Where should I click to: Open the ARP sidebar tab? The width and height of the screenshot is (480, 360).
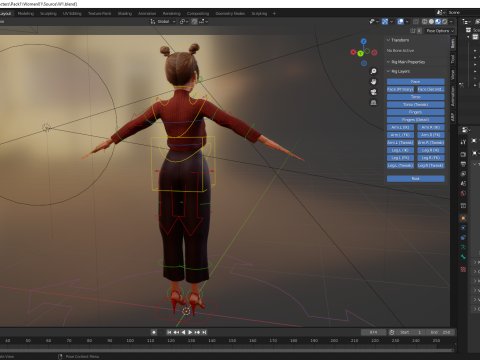click(x=453, y=117)
